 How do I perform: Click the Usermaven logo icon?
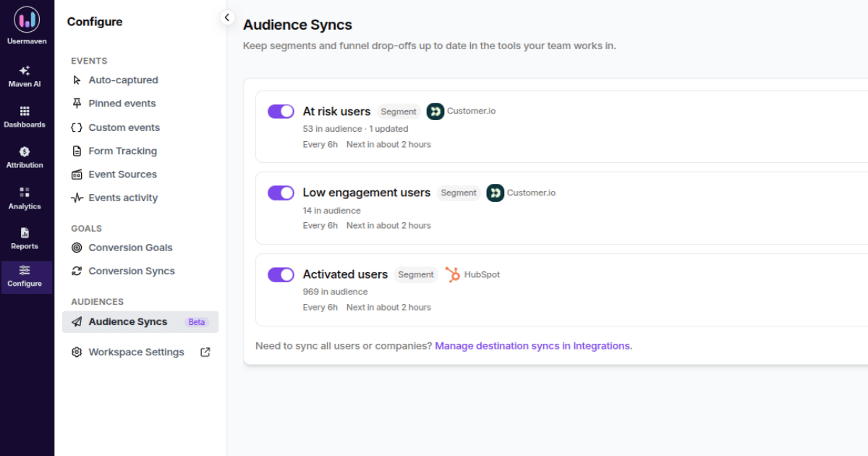27,20
